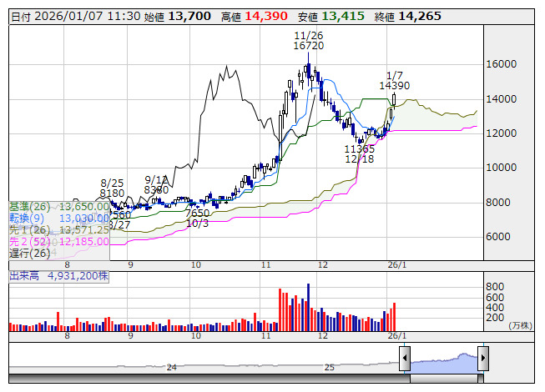Click the 先1(26) legend entry
Image resolution: width=545 pixels, height=392 pixels.
(59, 229)
